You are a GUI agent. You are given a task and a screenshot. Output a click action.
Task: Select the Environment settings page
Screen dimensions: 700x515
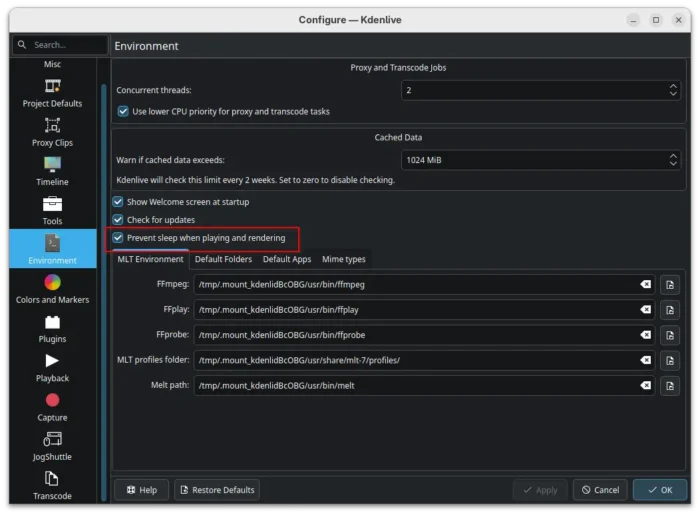[x=52, y=249]
